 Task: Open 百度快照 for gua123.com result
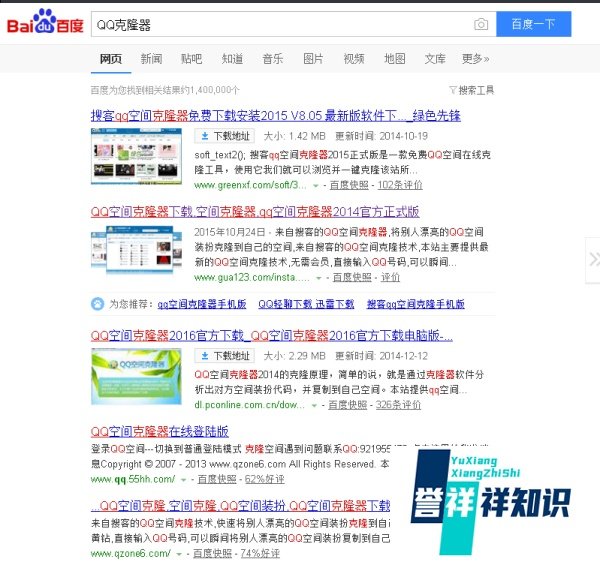(x=352, y=277)
